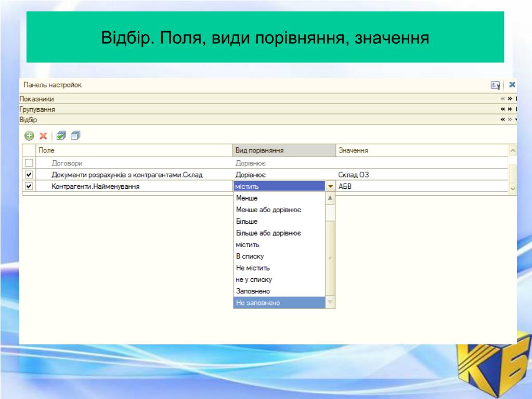532x399 pixels.
Task: Click the АБВ value field
Action: point(422,186)
